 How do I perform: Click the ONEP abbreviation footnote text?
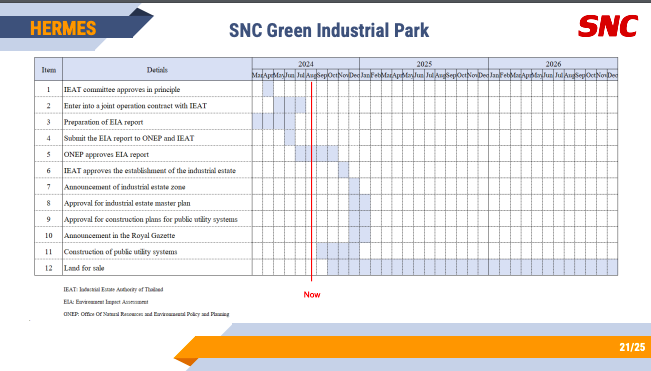coord(146,314)
